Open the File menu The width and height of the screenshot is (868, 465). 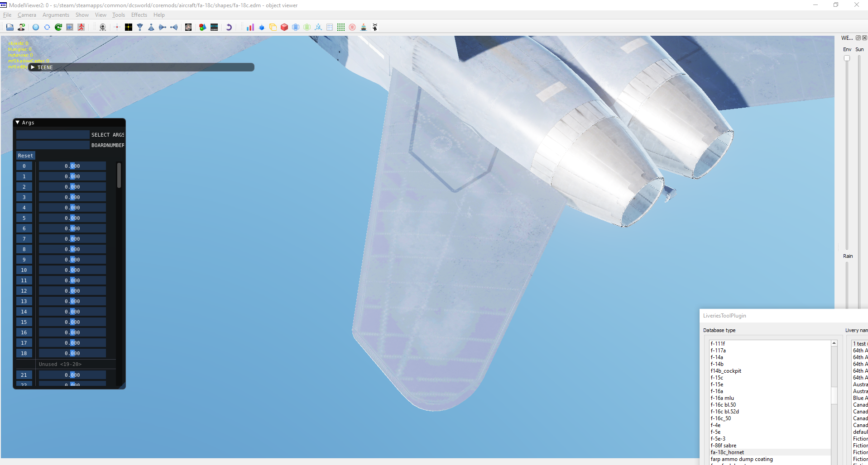(7, 15)
